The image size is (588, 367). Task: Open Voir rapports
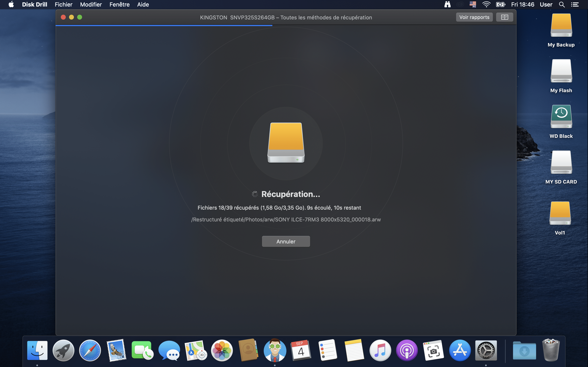pyautogui.click(x=474, y=17)
